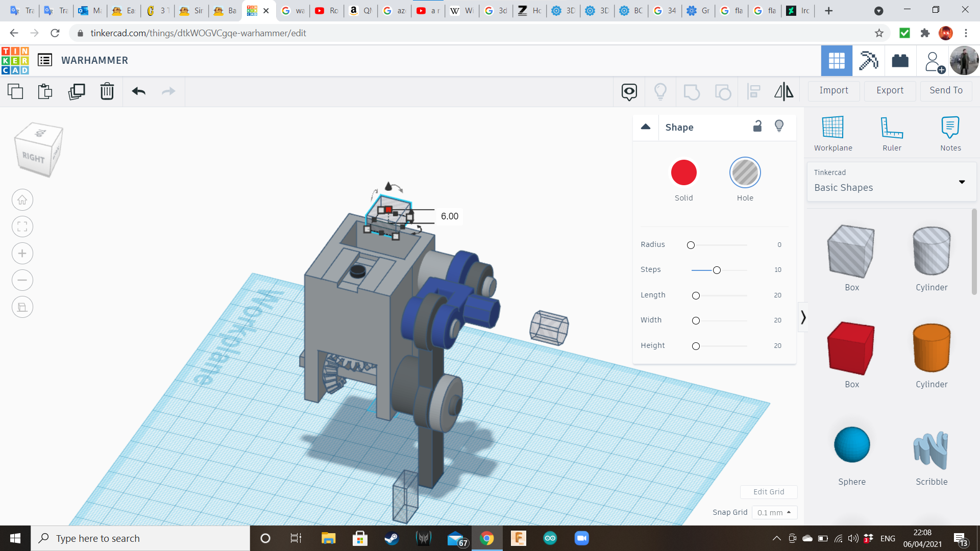Click the Export button

890,90
